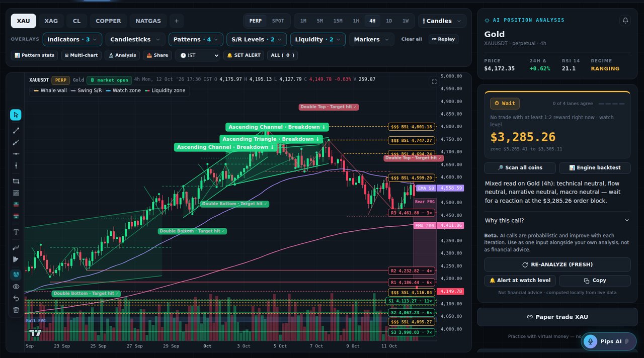Select the vertical line tool

pyautogui.click(x=16, y=165)
